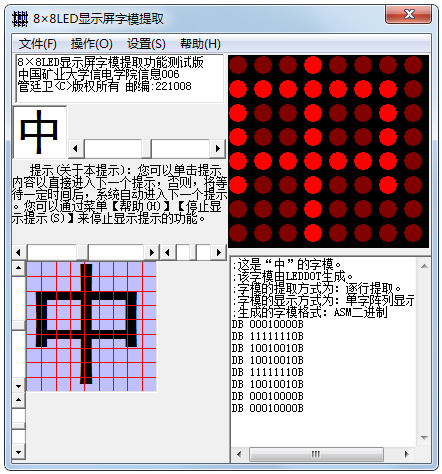
Task: Click right arrow of scrollbar beside 中 preview
Action: click(x=218, y=148)
